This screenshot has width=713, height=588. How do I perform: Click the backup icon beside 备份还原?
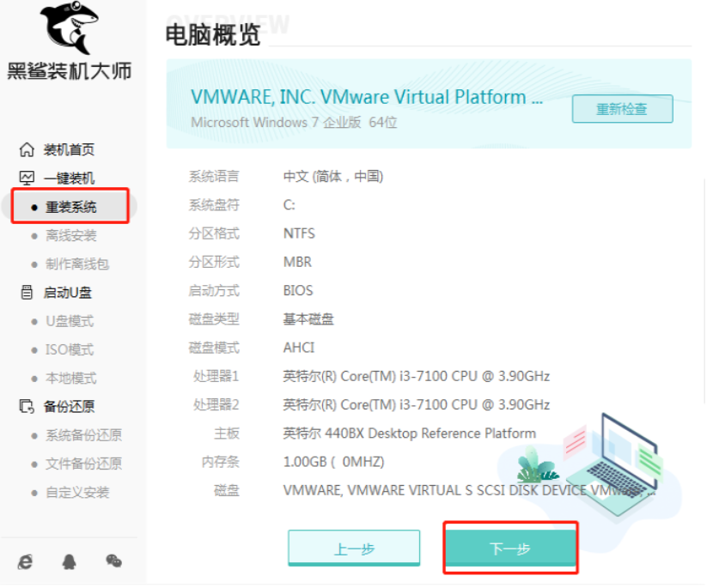27,406
